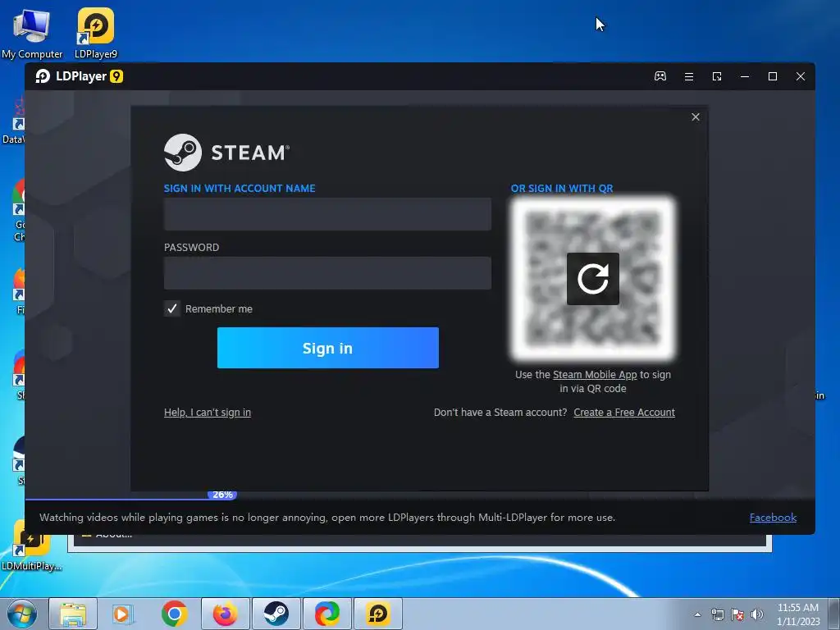Image resolution: width=840 pixels, height=630 pixels.
Task: Launch Google Chrome from taskbar
Action: pos(174,614)
